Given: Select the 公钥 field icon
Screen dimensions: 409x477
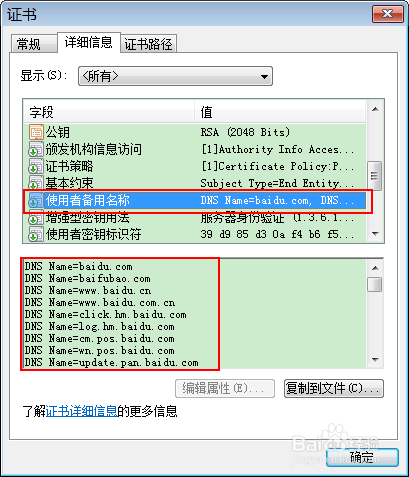Looking at the screenshot, I should pyautogui.click(x=36, y=132).
